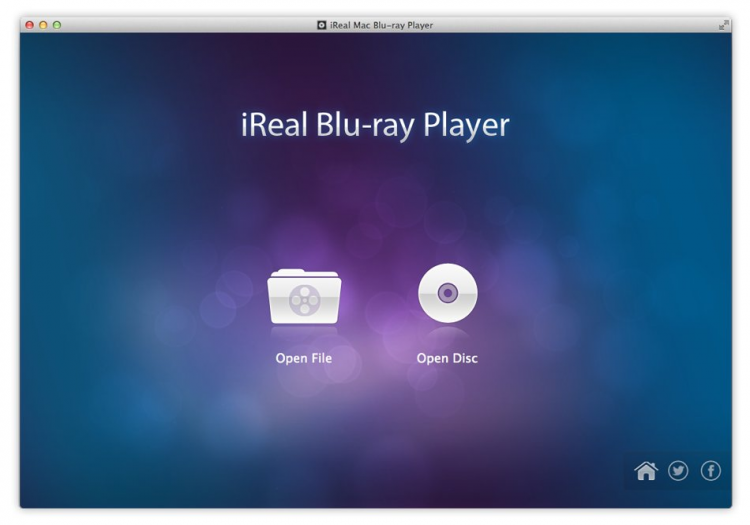Click the "iReal Blu-ray Player" heading
The height and width of the screenshot is (525, 750).
pos(375,125)
